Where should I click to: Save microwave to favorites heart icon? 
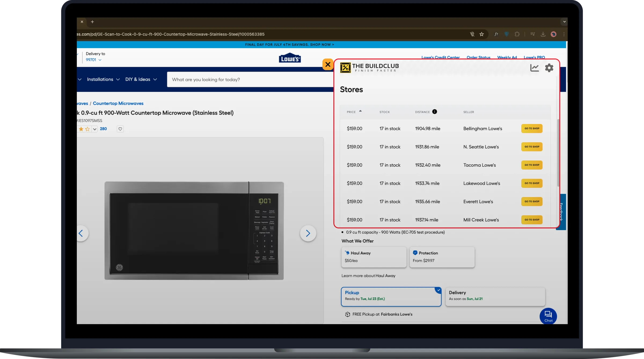(120, 129)
